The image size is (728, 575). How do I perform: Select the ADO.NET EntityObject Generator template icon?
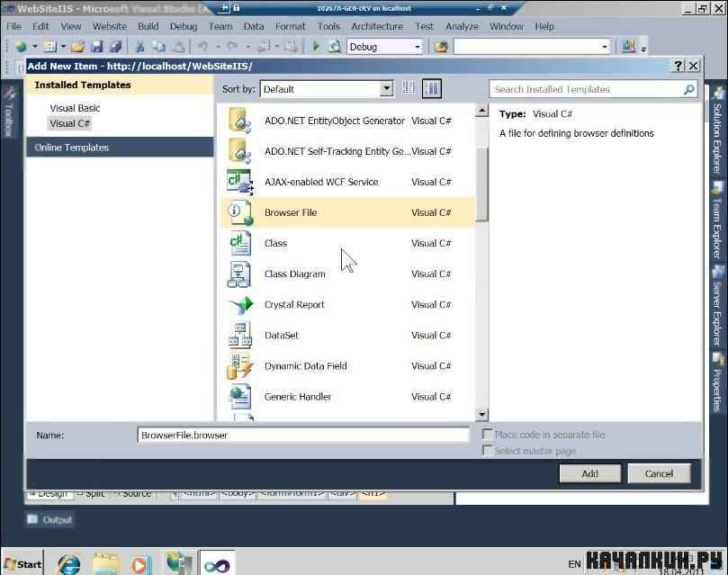point(239,121)
